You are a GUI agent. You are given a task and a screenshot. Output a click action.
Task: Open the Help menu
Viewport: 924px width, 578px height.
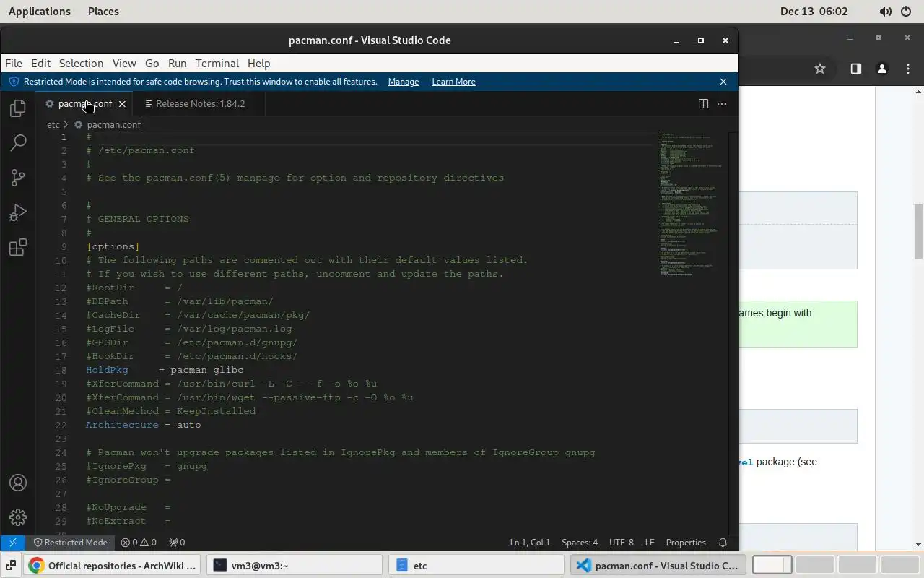[258, 64]
